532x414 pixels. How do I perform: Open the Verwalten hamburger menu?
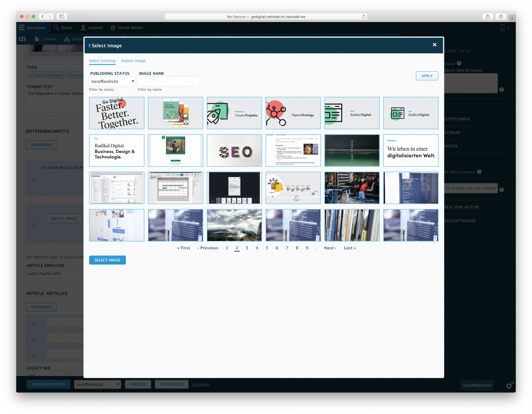click(x=32, y=28)
